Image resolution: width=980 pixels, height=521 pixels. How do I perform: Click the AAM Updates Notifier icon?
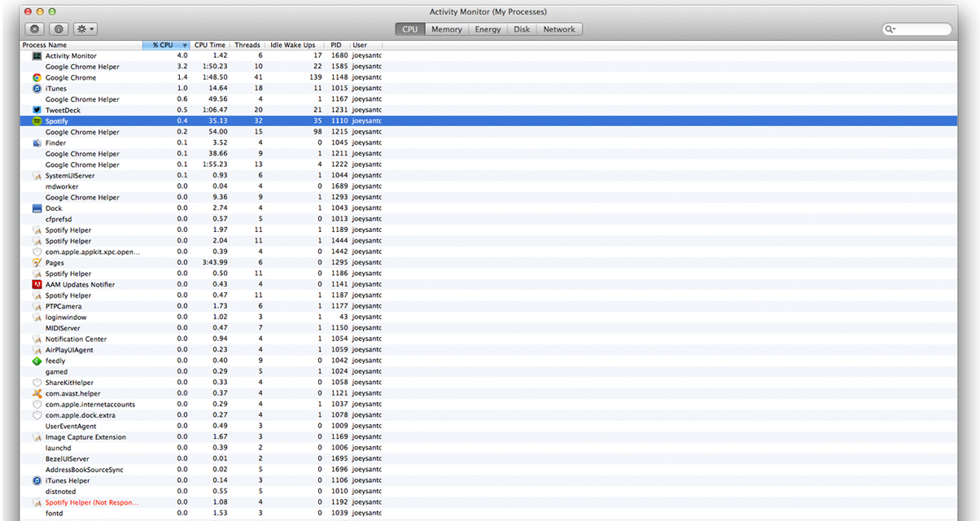click(37, 284)
